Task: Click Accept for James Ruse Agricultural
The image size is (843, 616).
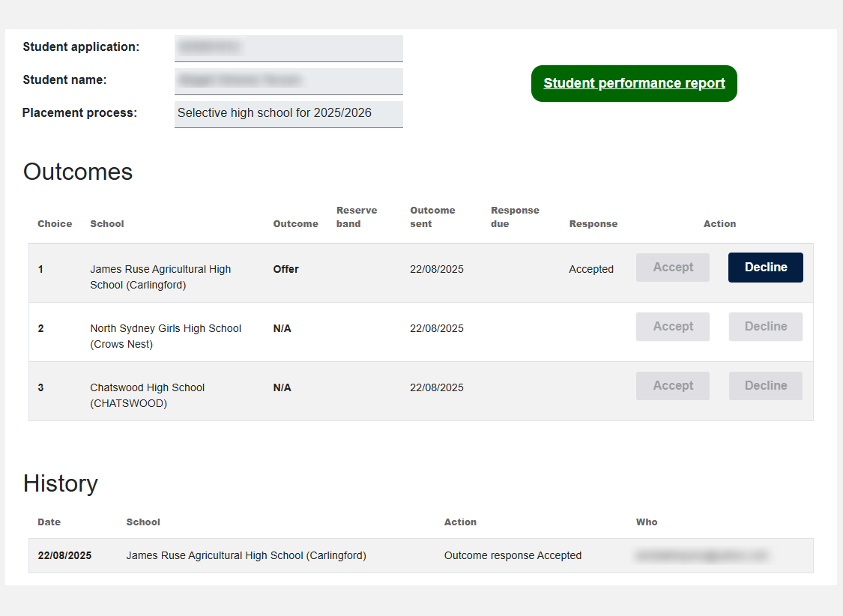Action: 672,268
